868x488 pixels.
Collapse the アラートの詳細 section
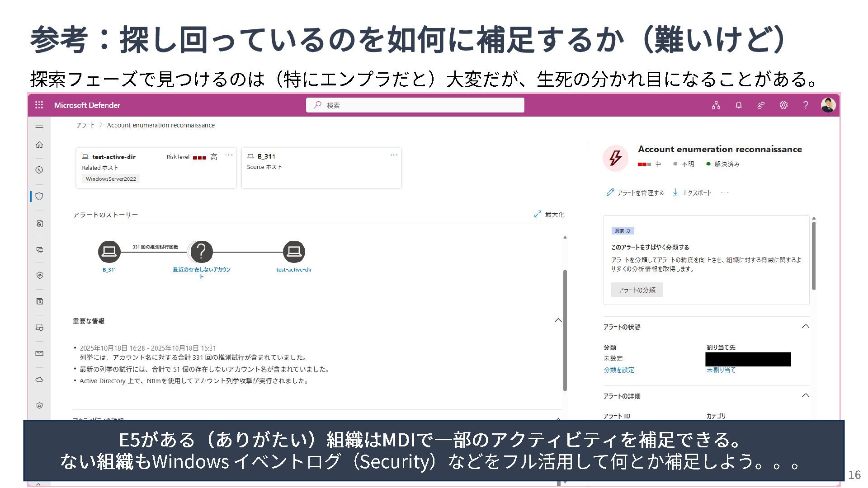coord(805,395)
